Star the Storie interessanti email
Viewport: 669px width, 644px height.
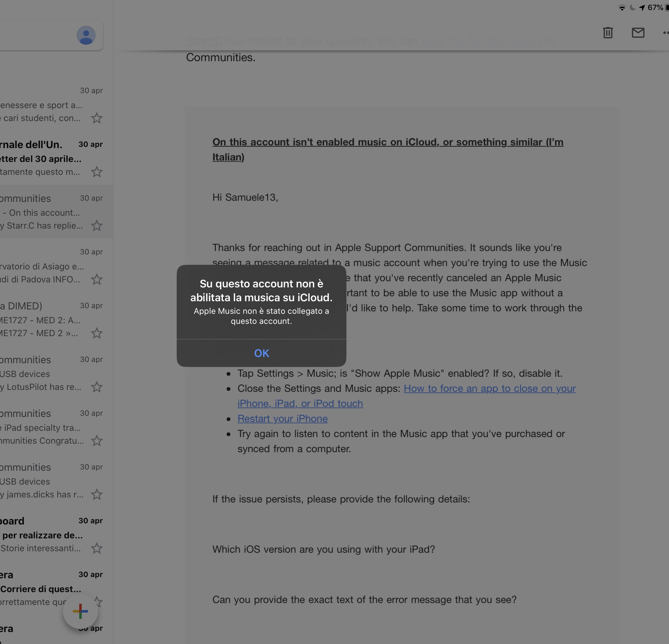[x=97, y=548]
